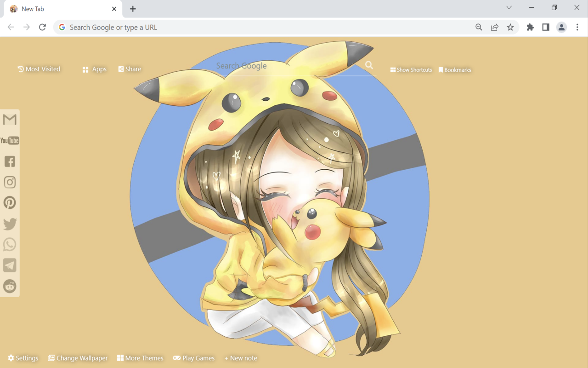Open Instagram sidebar shortcut
The width and height of the screenshot is (588, 368).
point(10,182)
